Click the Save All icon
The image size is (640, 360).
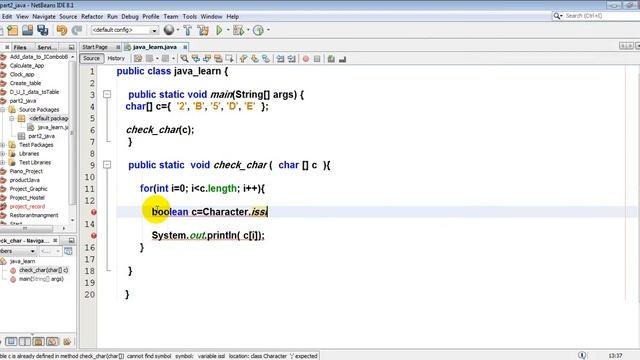click(42, 30)
